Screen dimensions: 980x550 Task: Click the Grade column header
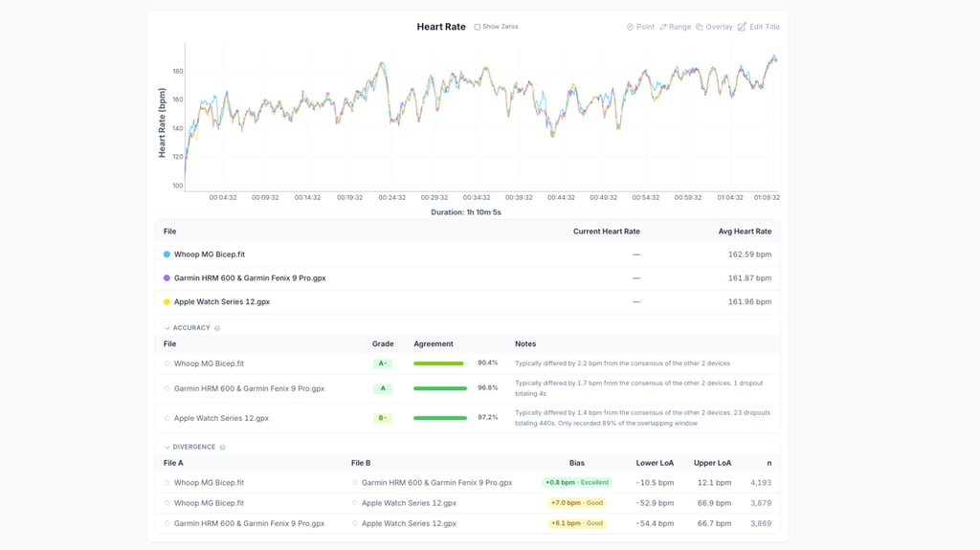(x=383, y=343)
